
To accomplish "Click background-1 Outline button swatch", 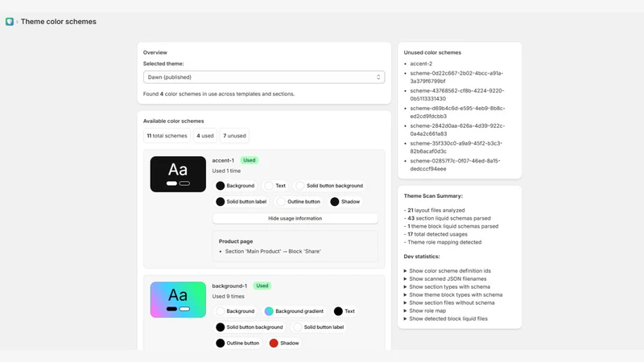I will click(x=220, y=343).
